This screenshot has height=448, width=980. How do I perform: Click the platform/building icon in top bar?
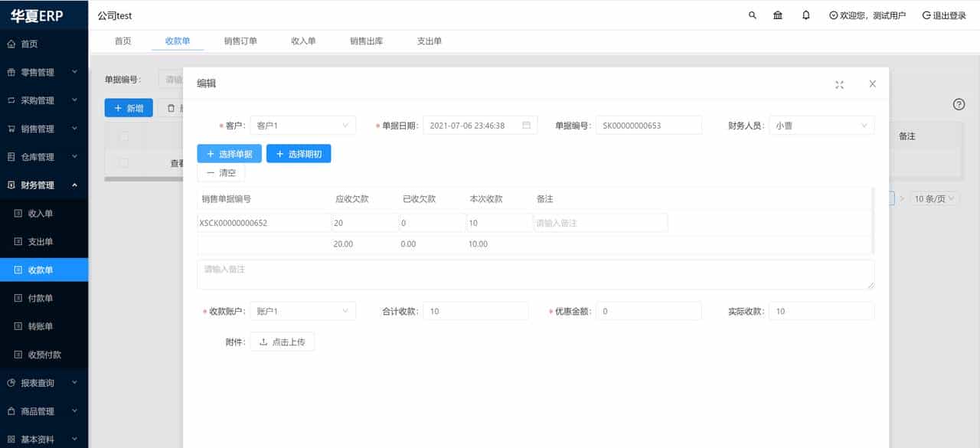click(x=778, y=15)
